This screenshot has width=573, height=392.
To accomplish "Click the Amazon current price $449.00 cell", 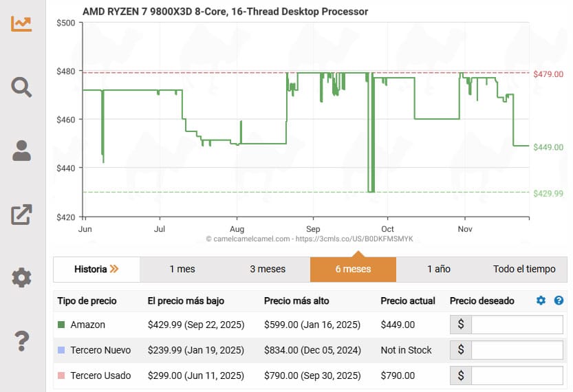I will point(398,325).
